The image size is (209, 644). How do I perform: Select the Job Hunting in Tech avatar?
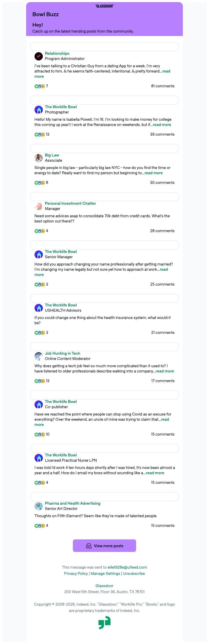(x=39, y=356)
